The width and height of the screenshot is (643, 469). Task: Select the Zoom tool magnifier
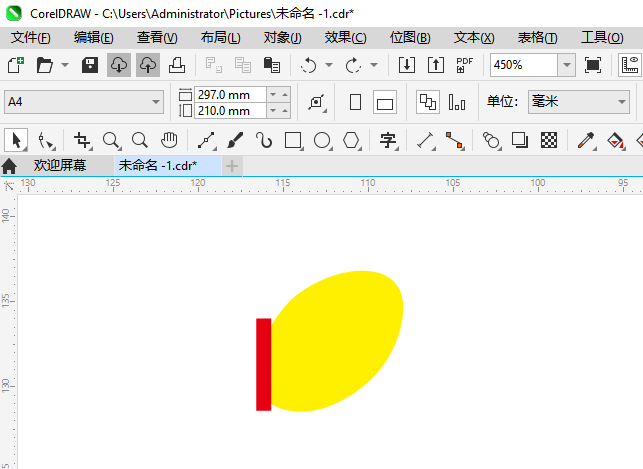coord(111,141)
